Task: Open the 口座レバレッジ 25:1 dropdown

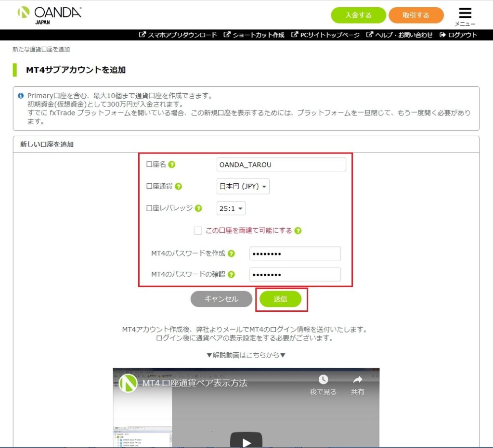Action: point(231,208)
